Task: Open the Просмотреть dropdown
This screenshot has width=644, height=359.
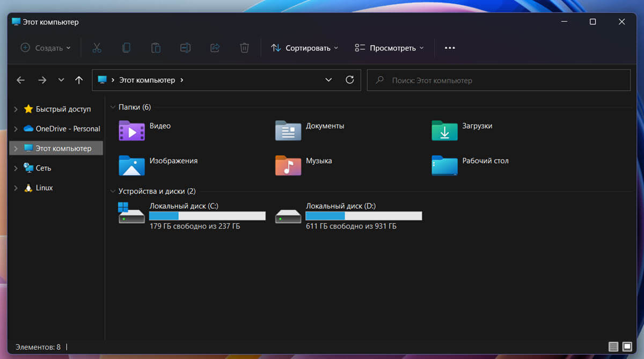Action: [389, 48]
